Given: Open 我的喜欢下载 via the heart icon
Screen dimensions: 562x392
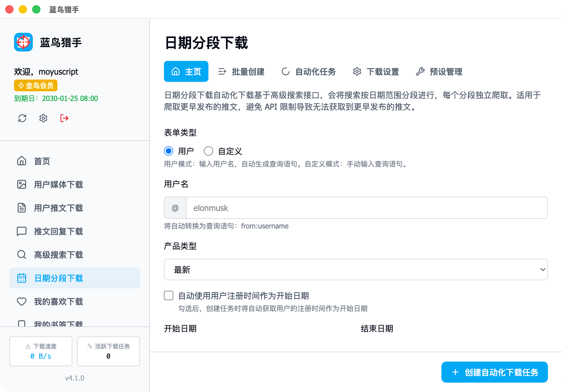Looking at the screenshot, I should 22,302.
